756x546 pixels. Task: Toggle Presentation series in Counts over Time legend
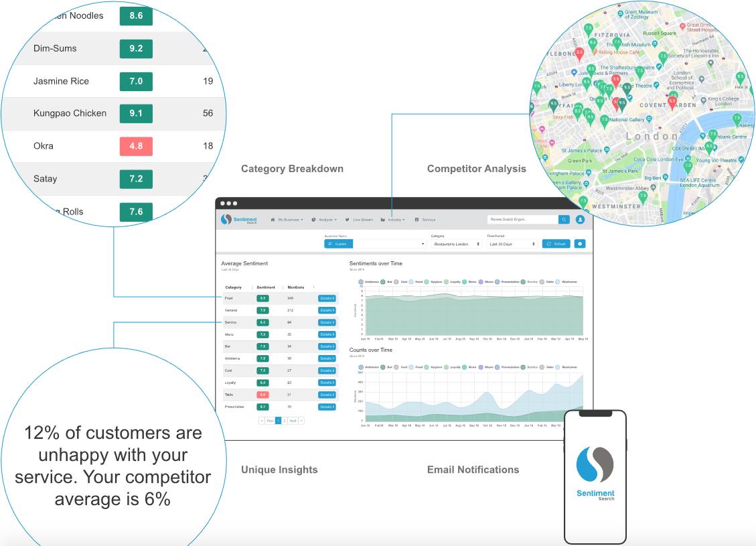[507, 367]
